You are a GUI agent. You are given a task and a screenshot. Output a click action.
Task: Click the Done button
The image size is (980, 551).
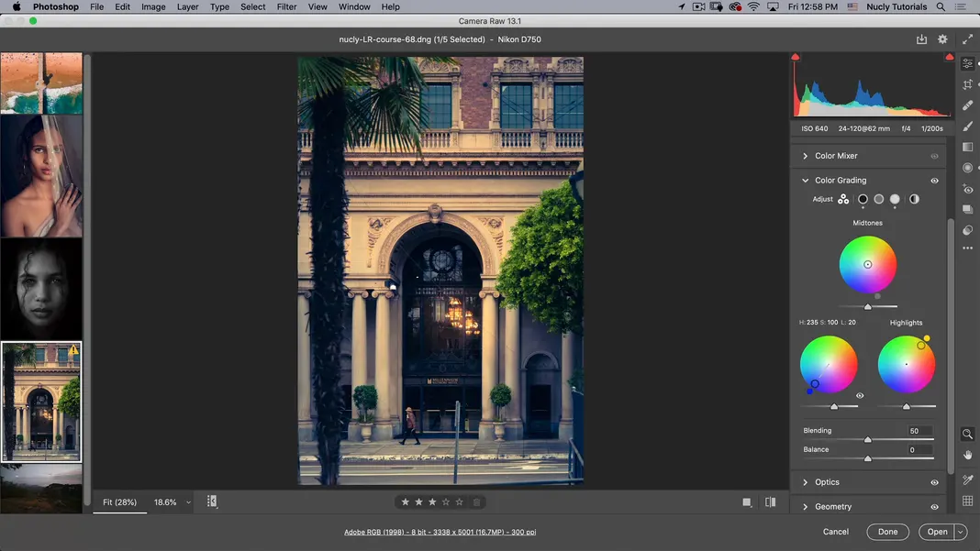click(887, 532)
